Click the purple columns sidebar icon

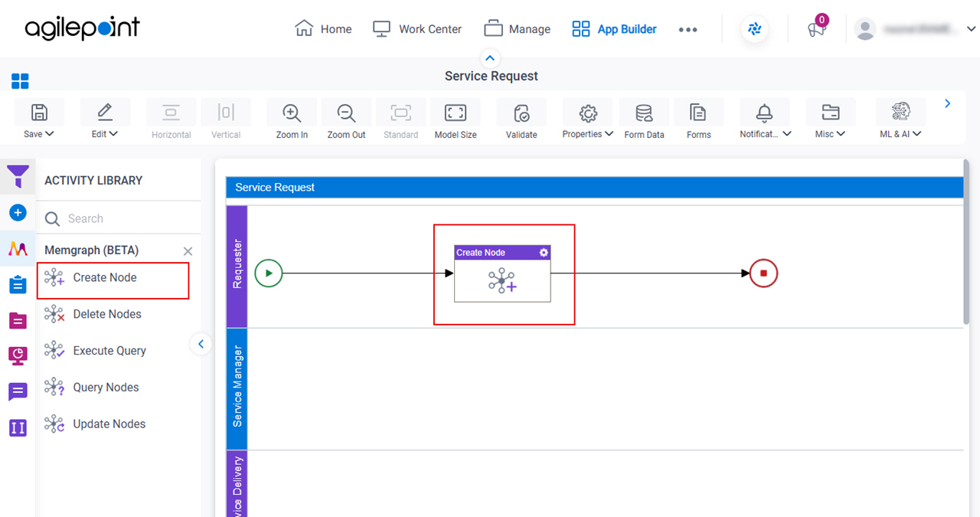[x=18, y=427]
